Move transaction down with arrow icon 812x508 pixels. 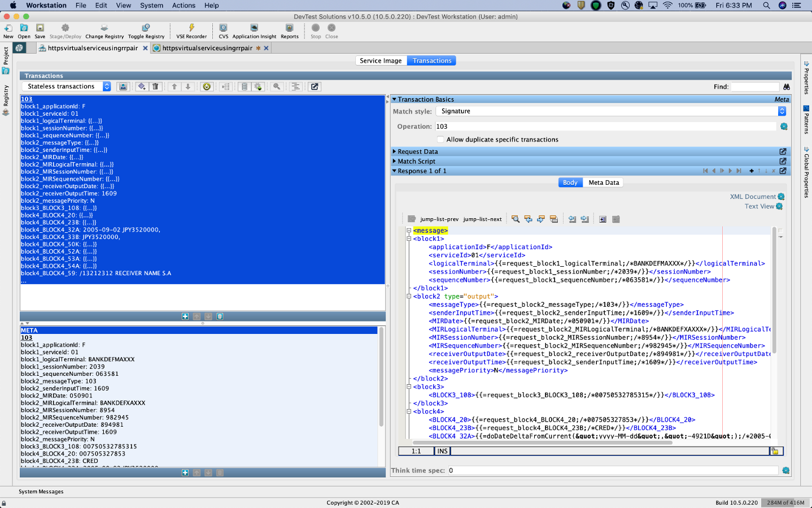pos(188,86)
